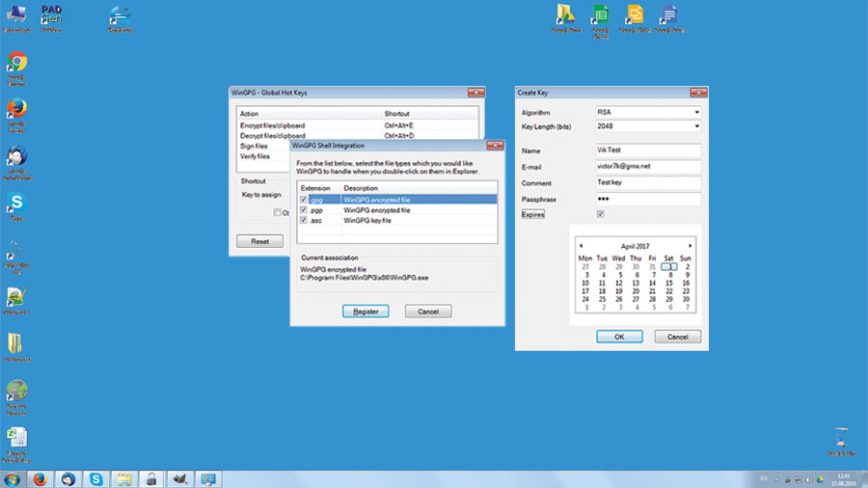Pick the 30th of April in the calendar
Screen dimensions: 868x488
686,299
